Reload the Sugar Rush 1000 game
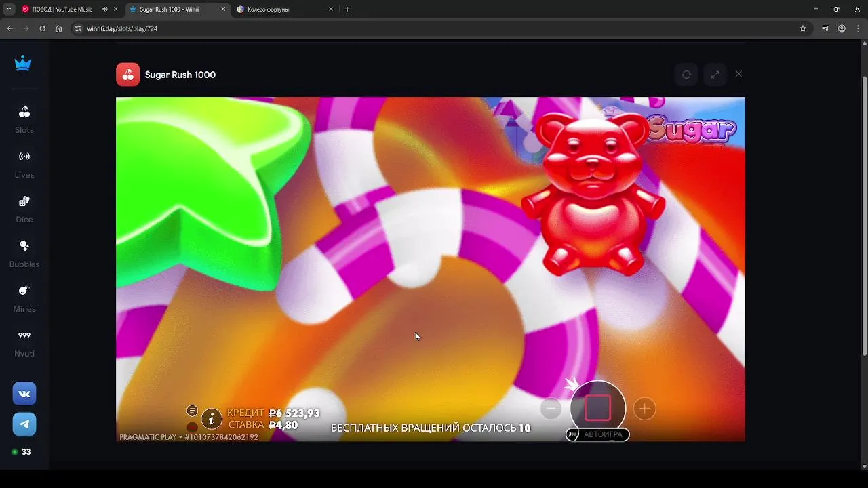 pos(686,75)
